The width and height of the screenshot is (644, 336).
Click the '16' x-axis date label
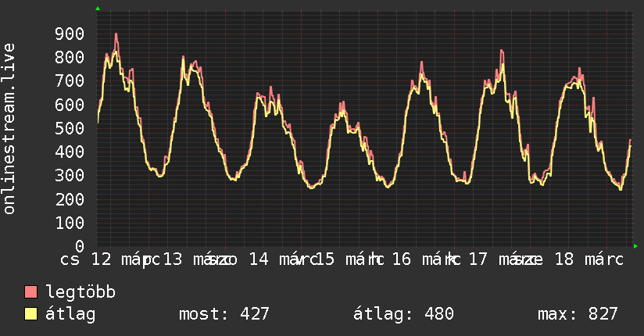click(x=401, y=259)
